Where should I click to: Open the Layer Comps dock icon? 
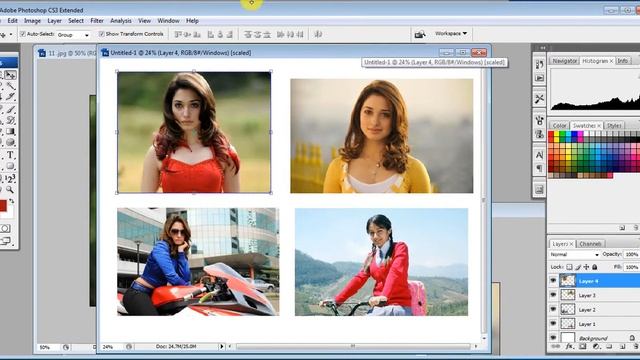coord(539,189)
